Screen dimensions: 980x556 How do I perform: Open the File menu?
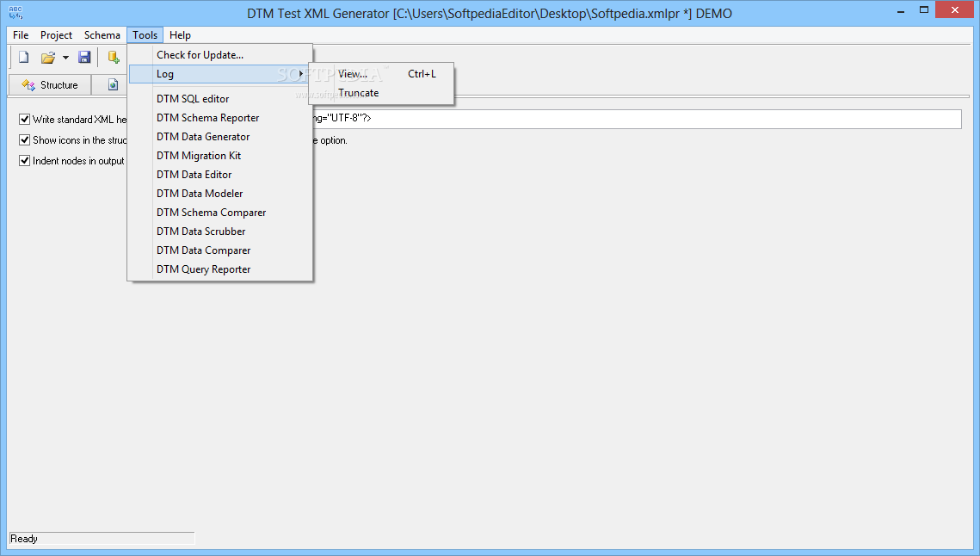[21, 35]
